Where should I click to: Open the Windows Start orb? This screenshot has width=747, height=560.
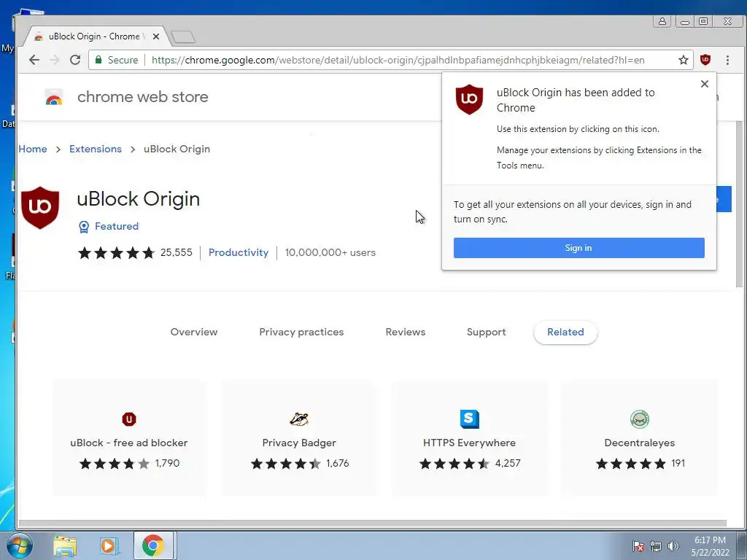click(19, 545)
